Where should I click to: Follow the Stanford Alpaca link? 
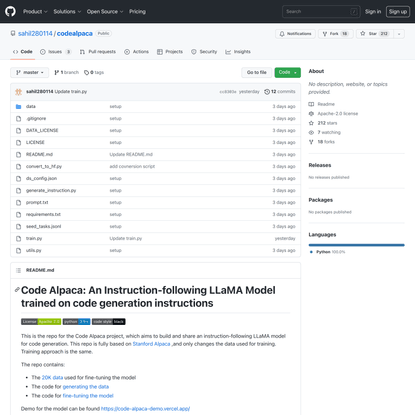click(x=151, y=344)
